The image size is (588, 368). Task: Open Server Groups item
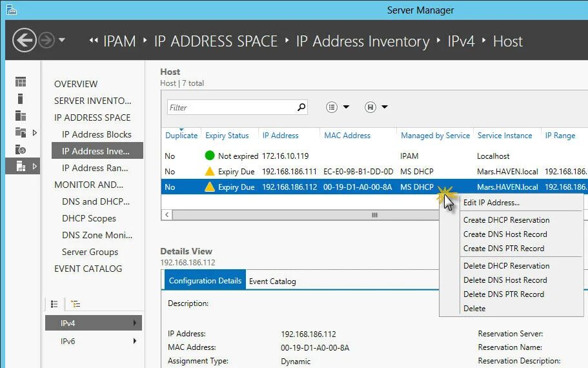(x=90, y=252)
